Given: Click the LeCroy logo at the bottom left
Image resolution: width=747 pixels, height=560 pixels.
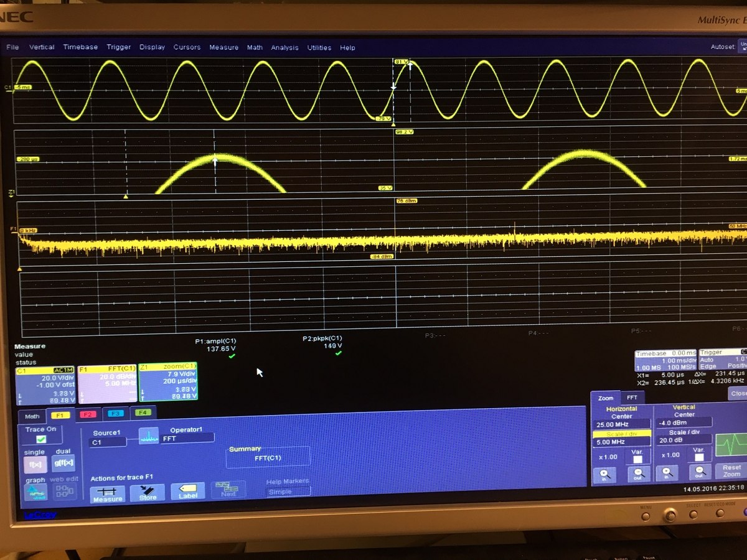Looking at the screenshot, I should coord(40,515).
